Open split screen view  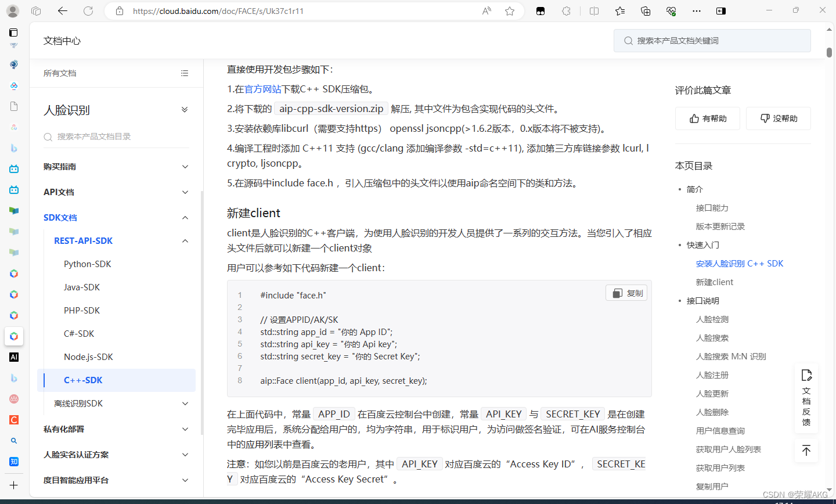tap(594, 11)
